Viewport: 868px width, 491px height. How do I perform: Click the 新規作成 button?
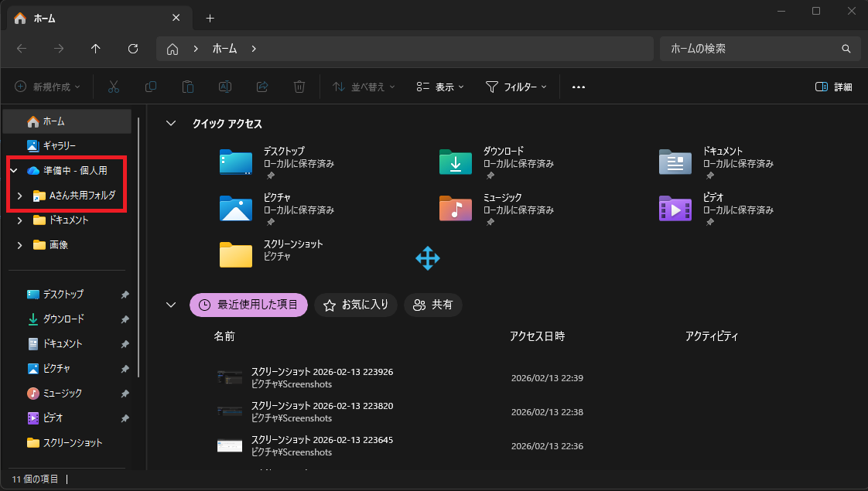(48, 87)
